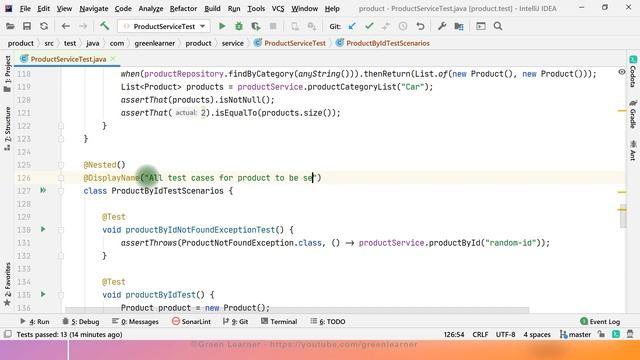Open Event Log panel
The height and width of the screenshot is (360, 640).
[x=600, y=322]
